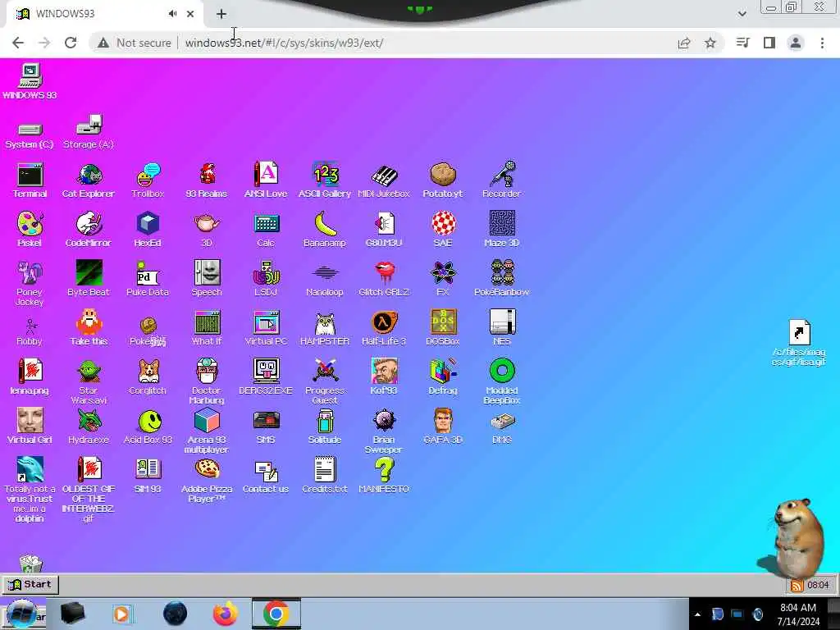Open Bananamp banana icon
Viewport: 840px width, 630px height.
click(x=325, y=224)
